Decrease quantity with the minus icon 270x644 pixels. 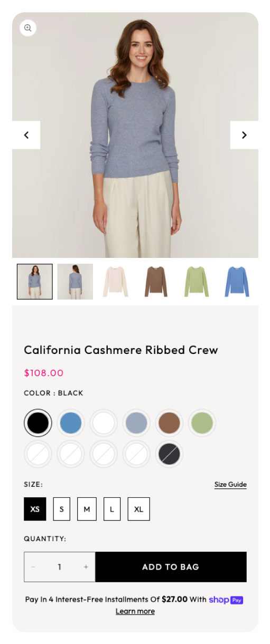pyautogui.click(x=33, y=567)
